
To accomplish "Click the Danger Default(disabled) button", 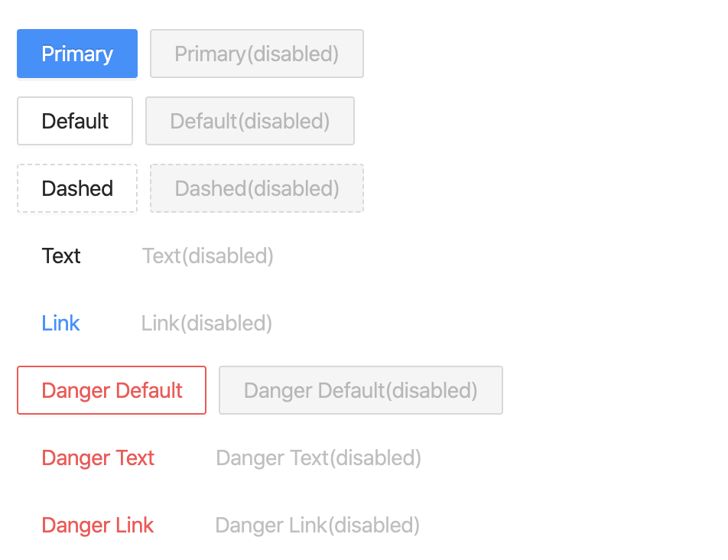I will coord(361,390).
